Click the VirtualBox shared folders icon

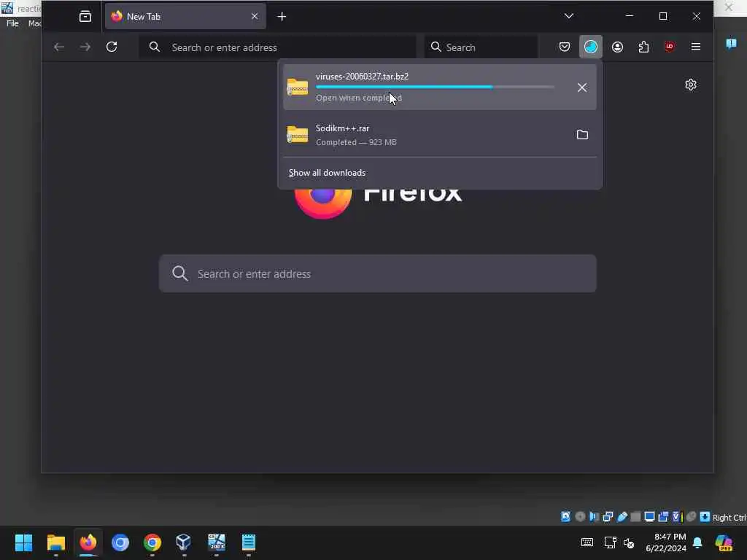(x=635, y=517)
